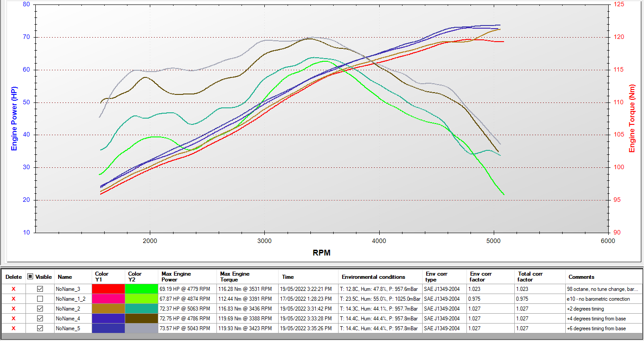Hide the NoName_3 run via checkbox
This screenshot has width=644, height=341.
coord(40,289)
